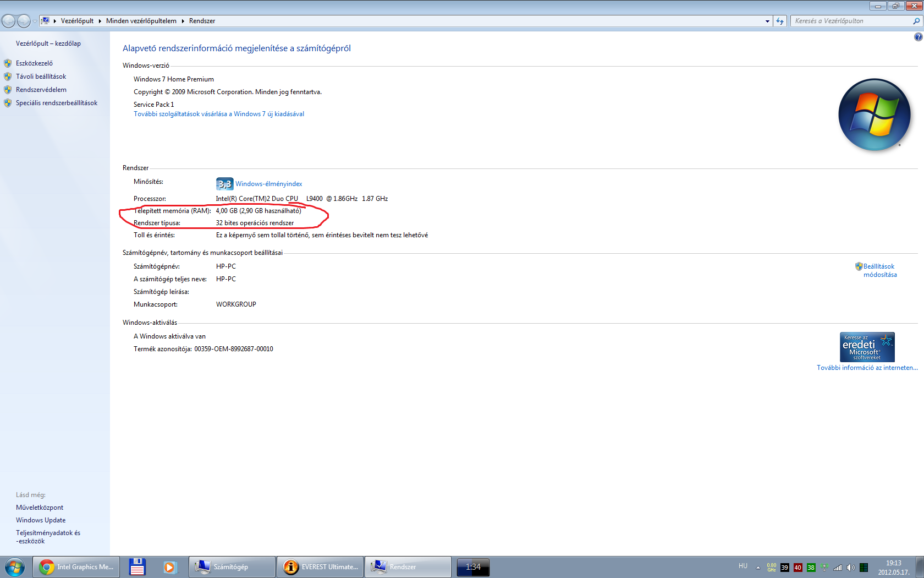The height and width of the screenshot is (578, 924).
Task: Click the search magnifier icon
Action: coord(916,21)
